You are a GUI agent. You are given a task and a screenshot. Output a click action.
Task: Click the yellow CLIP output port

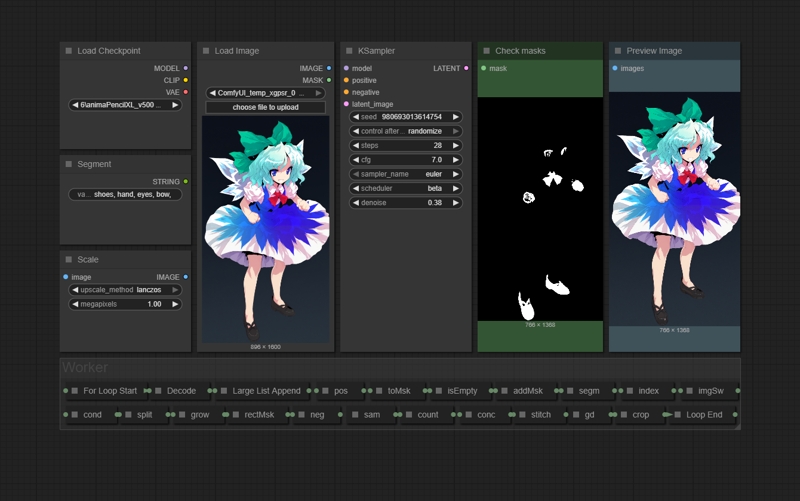186,80
